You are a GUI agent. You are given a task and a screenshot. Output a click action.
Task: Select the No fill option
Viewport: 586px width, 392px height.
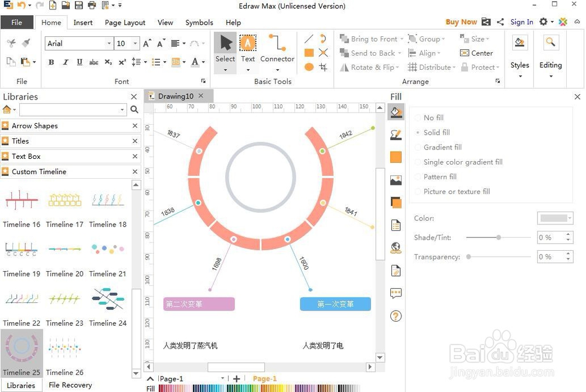[430, 118]
